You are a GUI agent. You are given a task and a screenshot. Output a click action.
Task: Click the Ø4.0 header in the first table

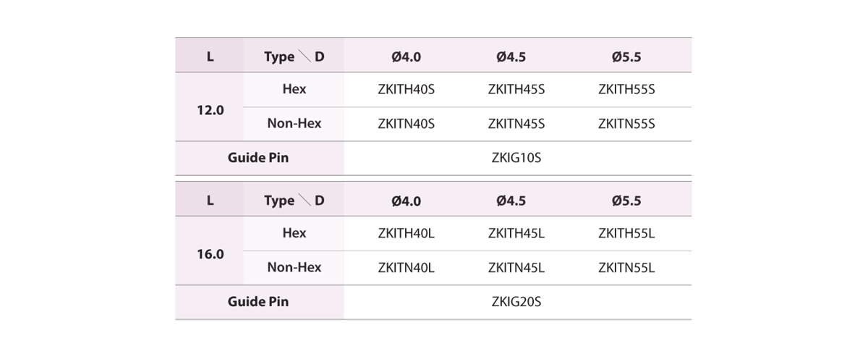click(406, 56)
